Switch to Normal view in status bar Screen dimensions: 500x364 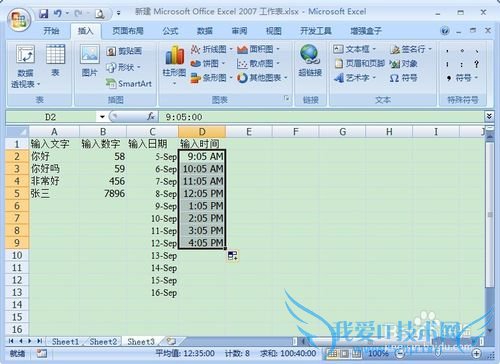[x=332, y=353]
